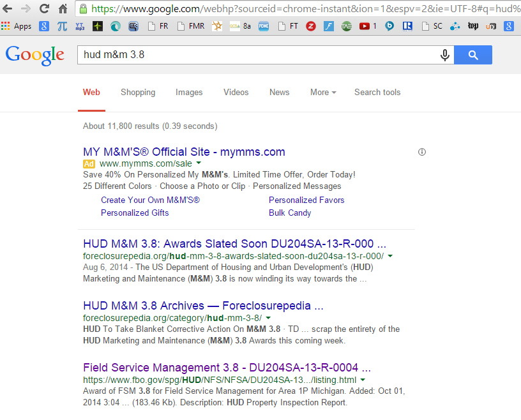
Task: Open the 8a bookmark
Action: click(x=240, y=26)
